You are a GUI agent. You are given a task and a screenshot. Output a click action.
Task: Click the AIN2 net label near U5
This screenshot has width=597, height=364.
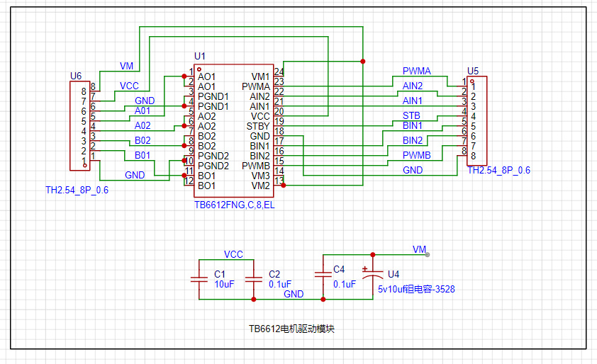413,86
